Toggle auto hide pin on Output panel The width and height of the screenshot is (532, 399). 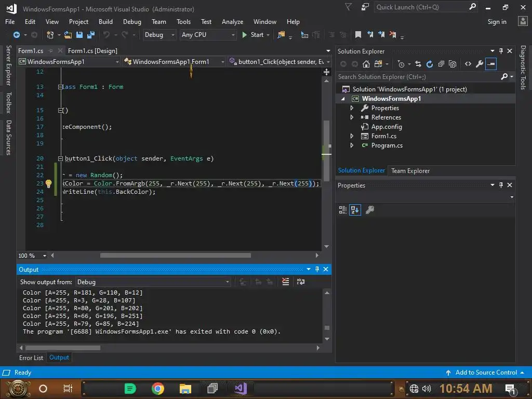click(317, 269)
